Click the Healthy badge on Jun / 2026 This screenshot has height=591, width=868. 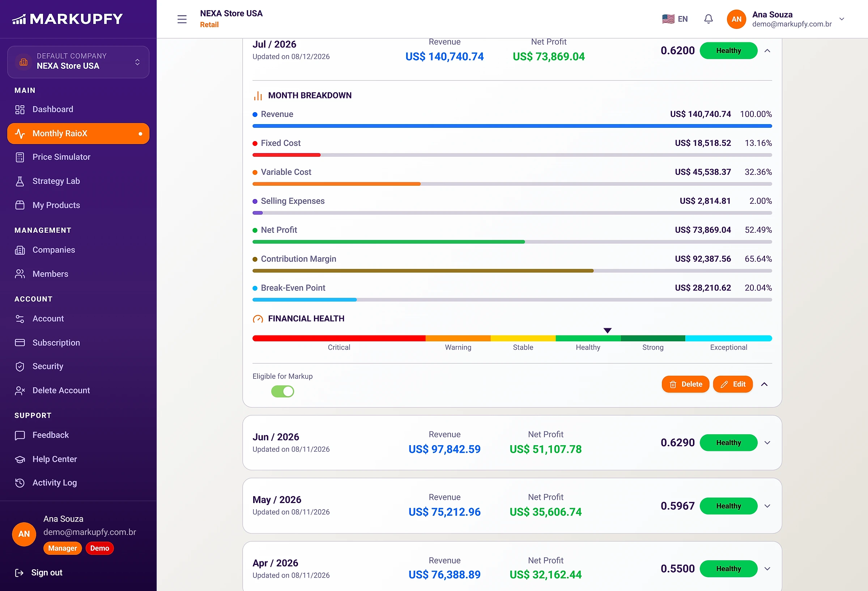[x=728, y=443]
